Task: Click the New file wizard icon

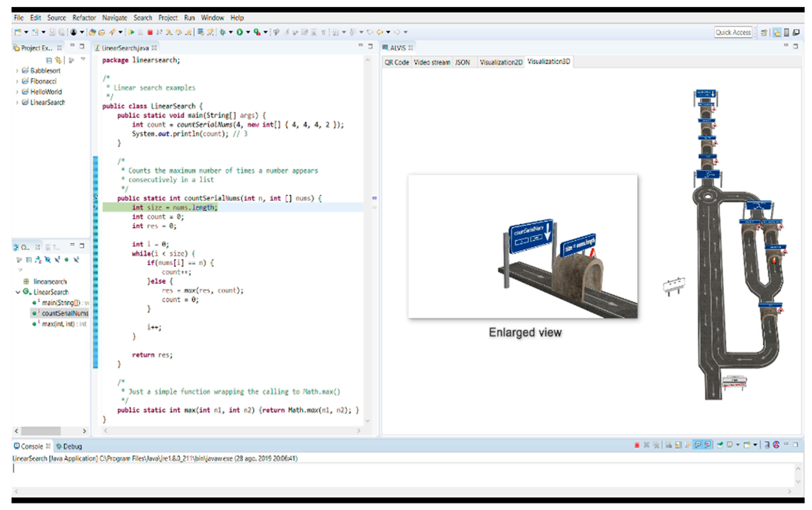Action: pos(17,32)
